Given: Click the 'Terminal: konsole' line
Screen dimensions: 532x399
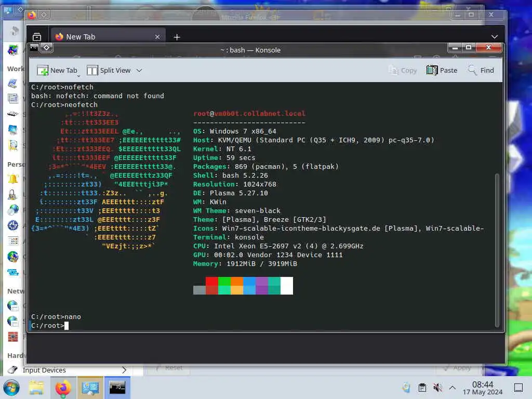Looking at the screenshot, I should pyautogui.click(x=229, y=237).
